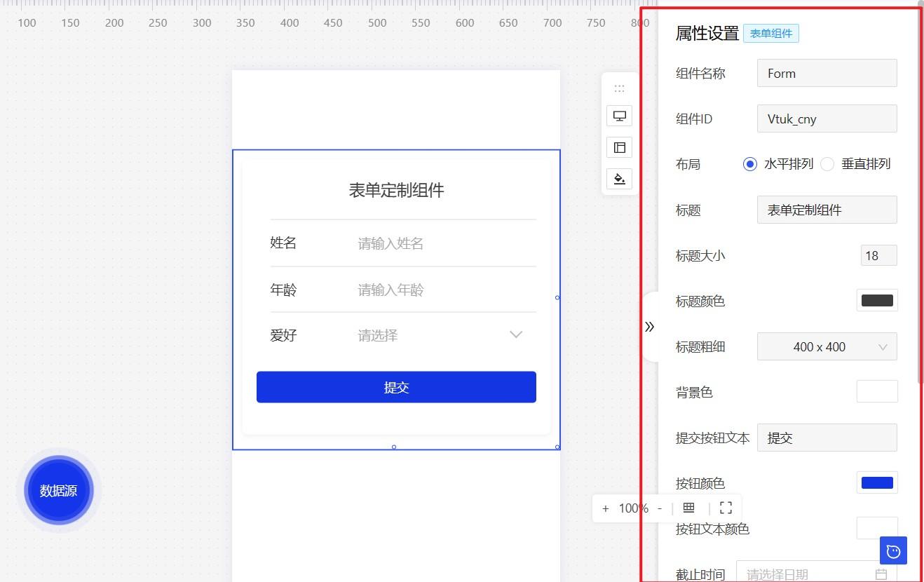This screenshot has height=582, width=924.
Task: Select the preview monitor icon on floating toolbar
Action: pyautogui.click(x=619, y=116)
